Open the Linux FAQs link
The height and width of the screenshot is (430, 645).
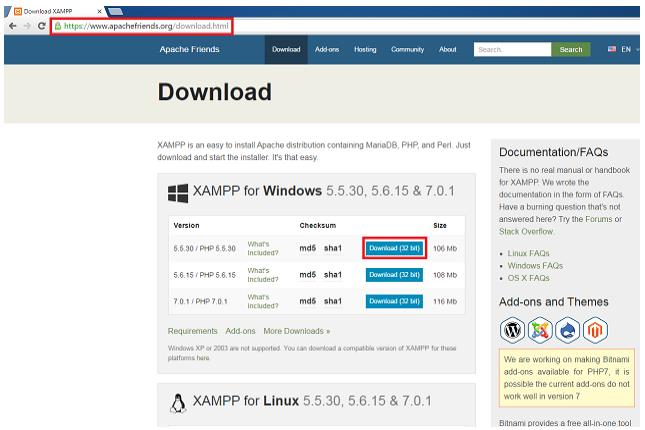pyautogui.click(x=529, y=253)
